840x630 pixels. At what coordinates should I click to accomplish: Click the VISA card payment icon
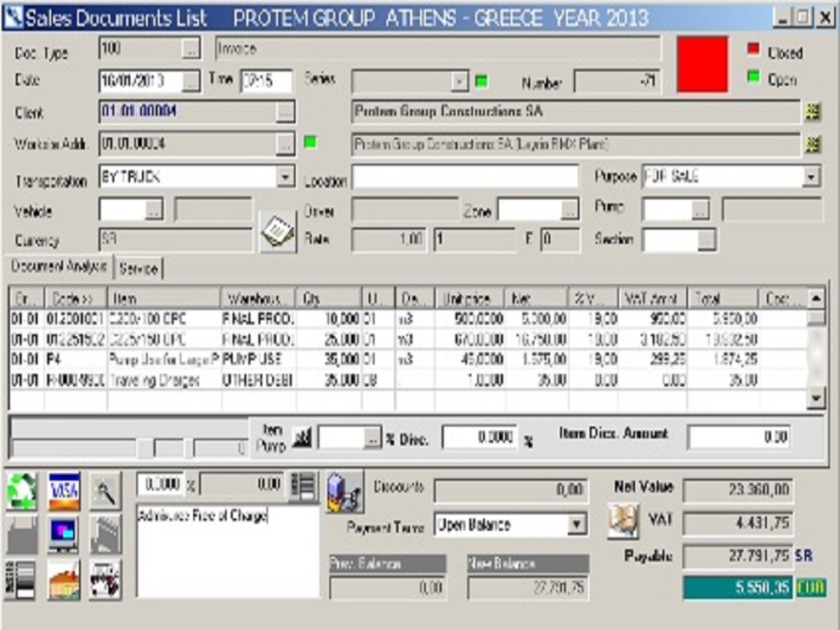64,491
